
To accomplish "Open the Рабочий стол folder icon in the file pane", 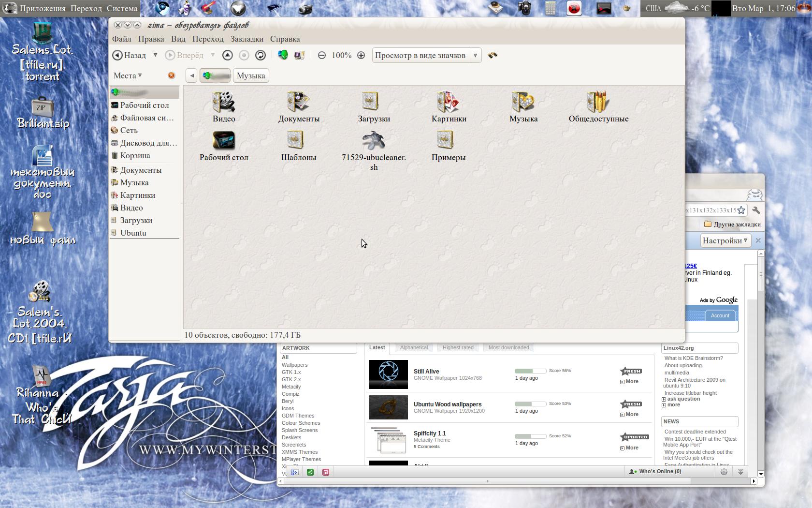I will (224, 146).
